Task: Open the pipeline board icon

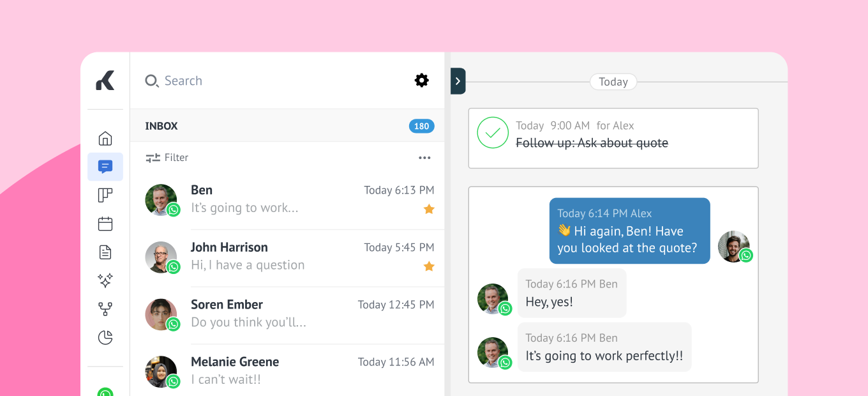Action: 105,195
